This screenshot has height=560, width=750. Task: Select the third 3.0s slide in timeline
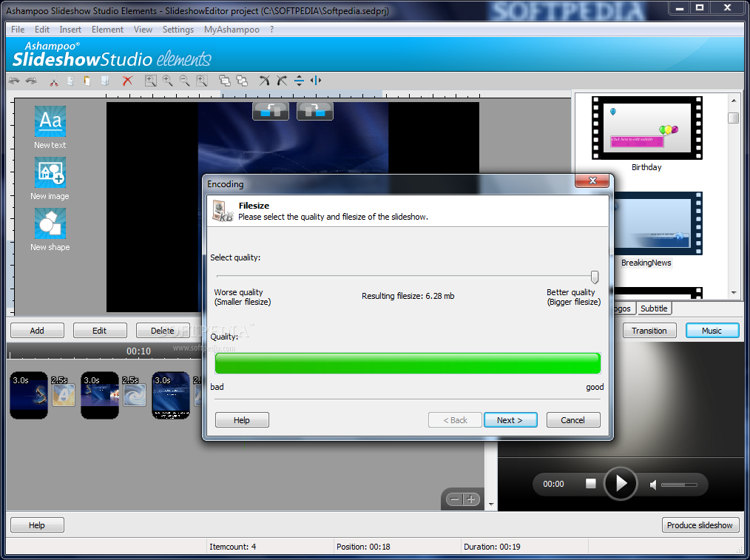click(171, 395)
